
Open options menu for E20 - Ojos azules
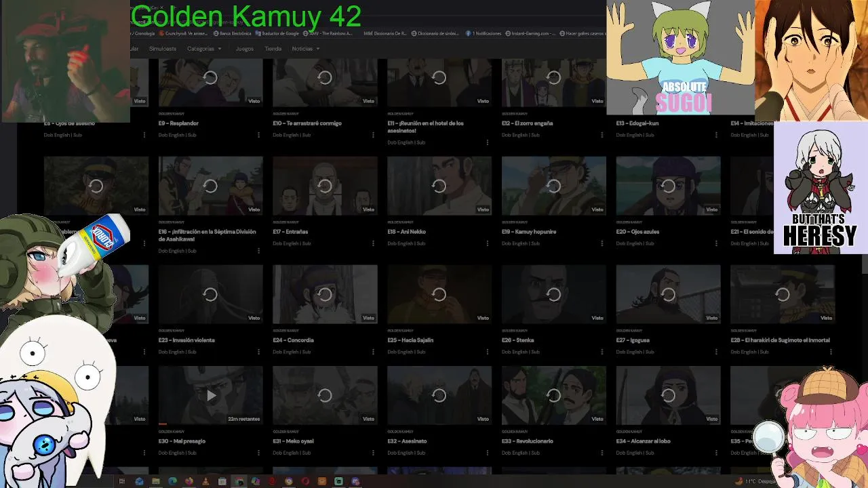coord(717,243)
